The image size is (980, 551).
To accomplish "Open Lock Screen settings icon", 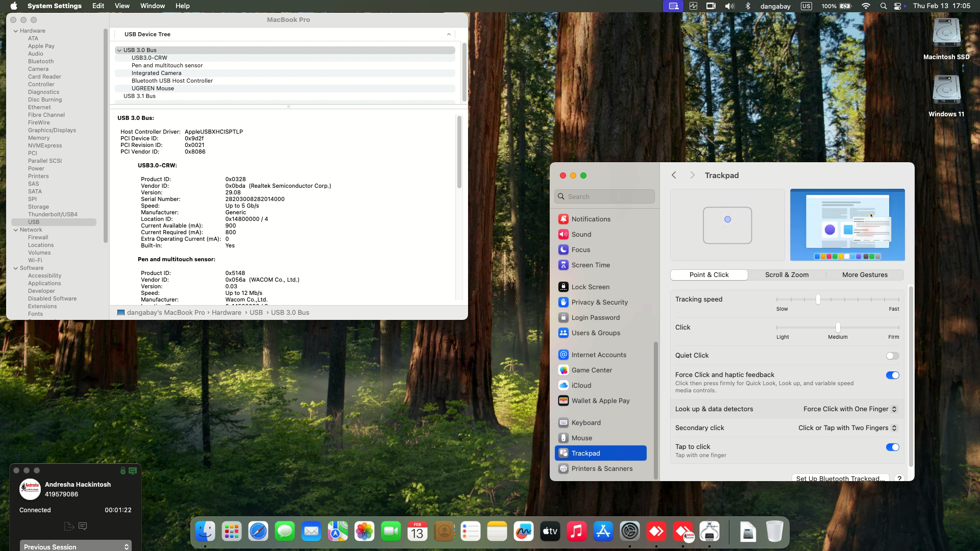I will [563, 287].
